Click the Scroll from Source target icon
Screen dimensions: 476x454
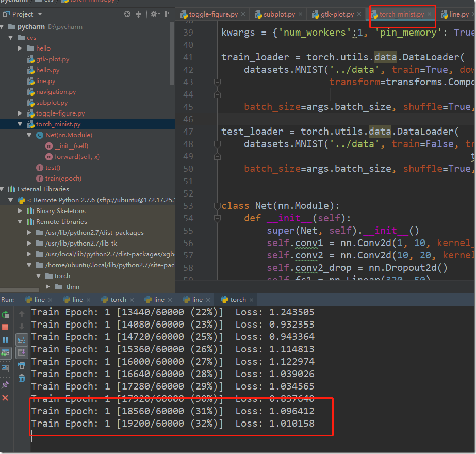point(127,14)
